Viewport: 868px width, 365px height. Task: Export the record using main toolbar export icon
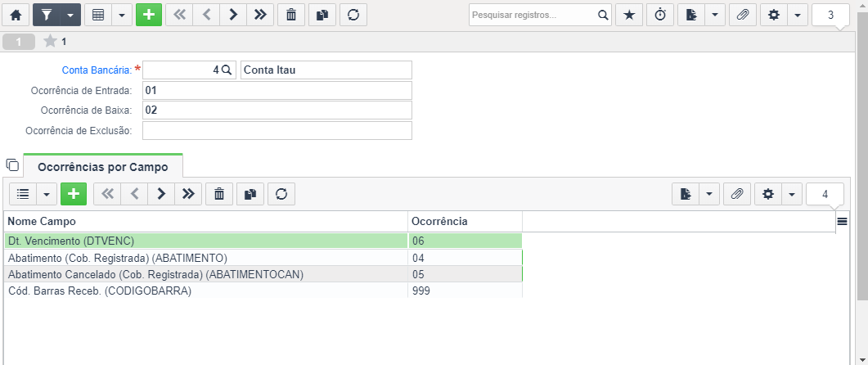pyautogui.click(x=690, y=15)
